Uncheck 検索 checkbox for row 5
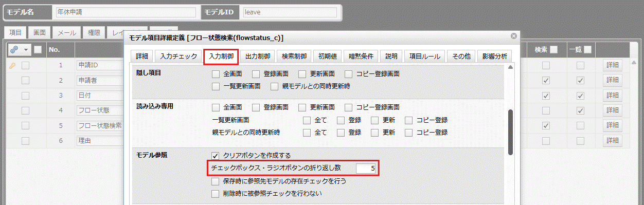The width and height of the screenshot is (644, 205). point(546,125)
